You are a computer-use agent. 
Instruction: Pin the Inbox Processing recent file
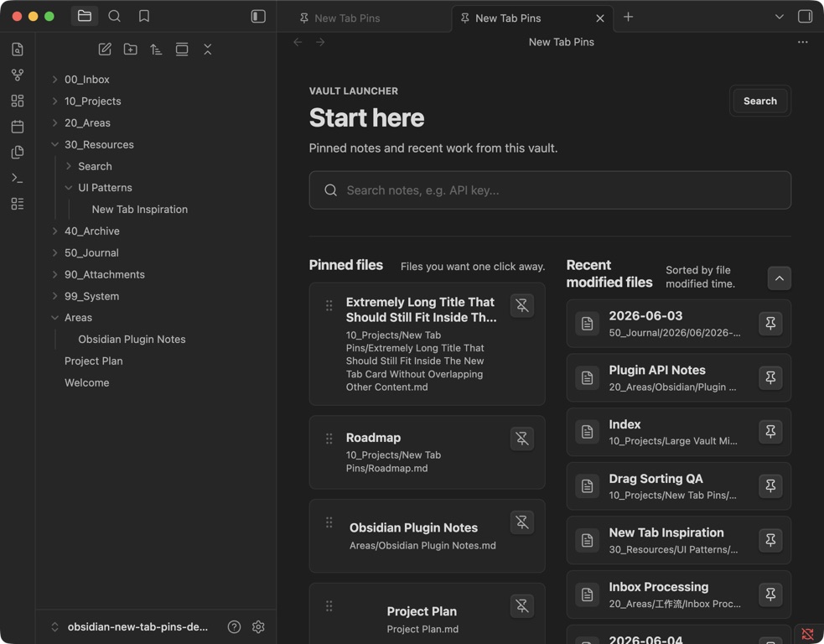[770, 595]
